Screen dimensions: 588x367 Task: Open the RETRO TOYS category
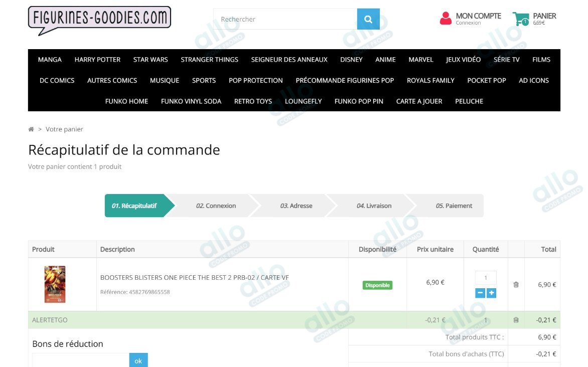(x=253, y=102)
